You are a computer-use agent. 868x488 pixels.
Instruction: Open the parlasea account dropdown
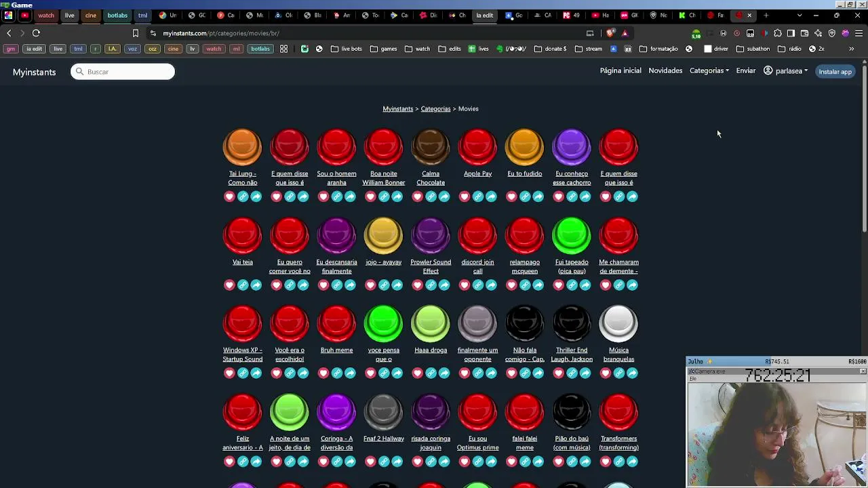[x=786, y=70]
